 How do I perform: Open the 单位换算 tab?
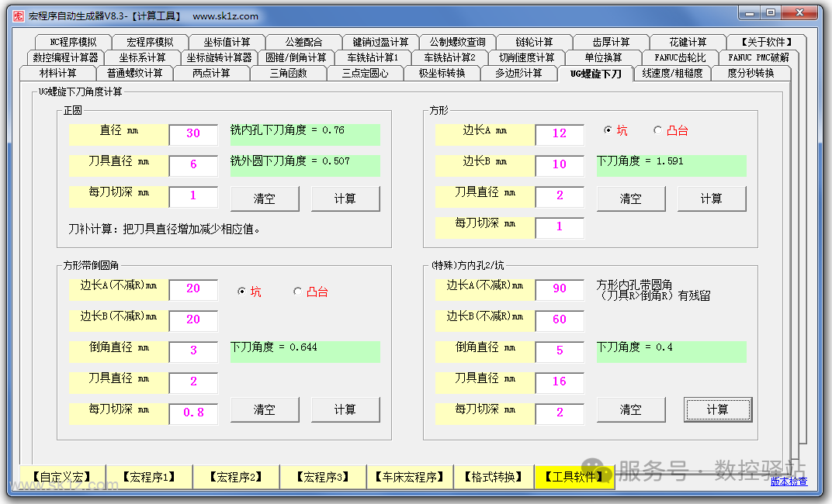603,57
